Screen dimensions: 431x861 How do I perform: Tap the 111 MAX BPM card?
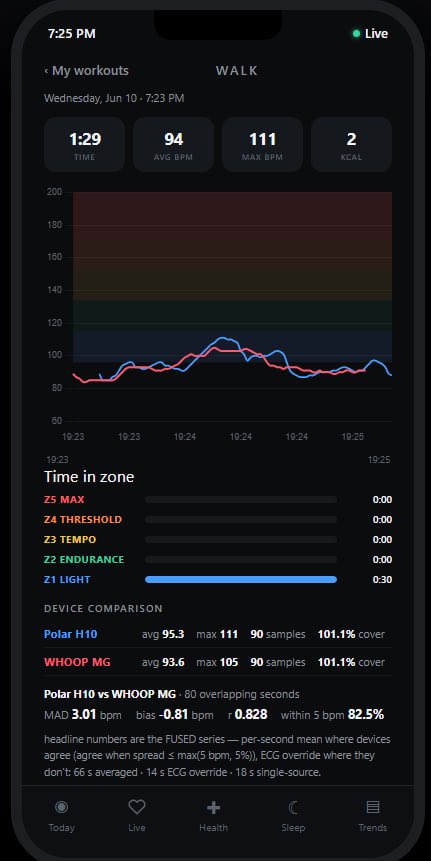262,144
